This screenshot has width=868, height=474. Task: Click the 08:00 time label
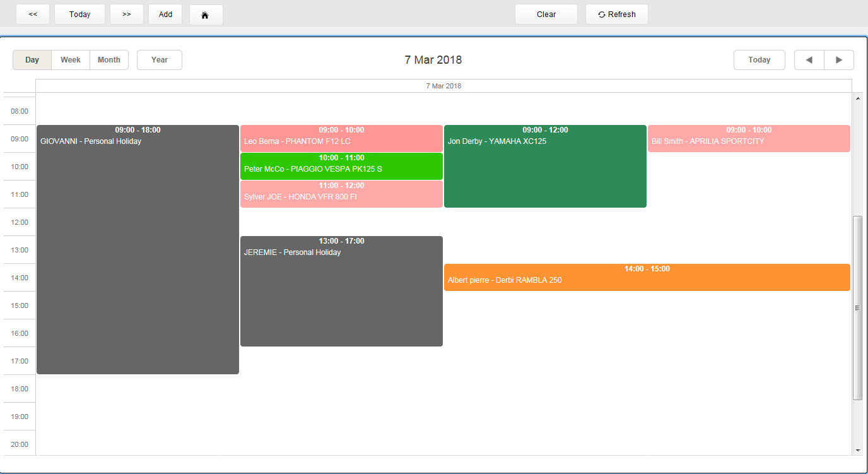[20, 111]
